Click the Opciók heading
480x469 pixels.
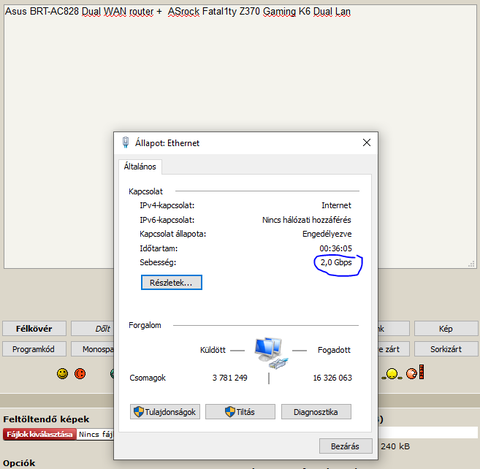[19, 463]
